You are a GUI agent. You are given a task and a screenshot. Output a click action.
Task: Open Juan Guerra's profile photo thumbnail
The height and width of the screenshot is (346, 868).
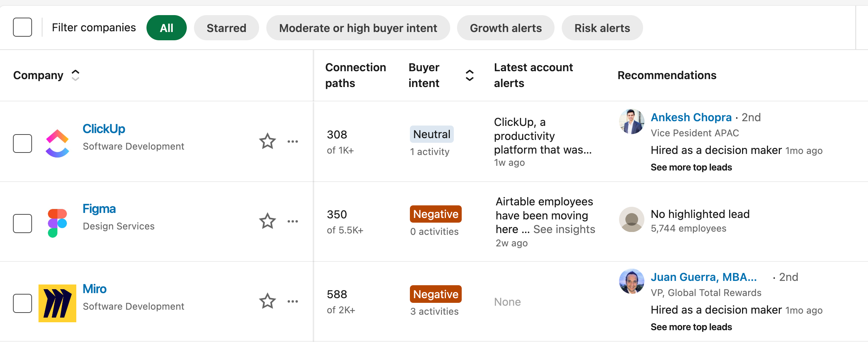coord(632,281)
